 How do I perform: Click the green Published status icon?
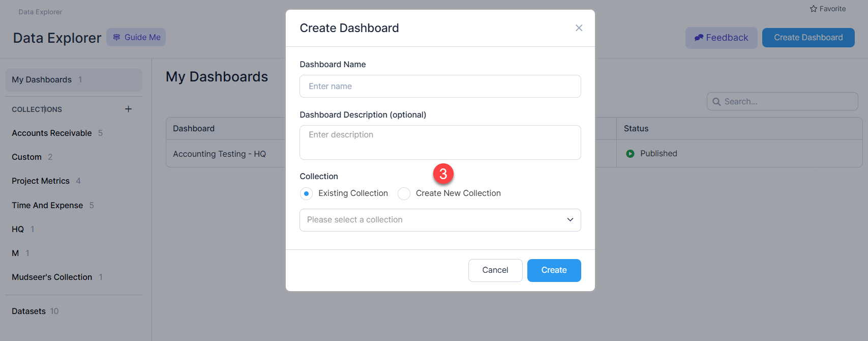coord(630,154)
